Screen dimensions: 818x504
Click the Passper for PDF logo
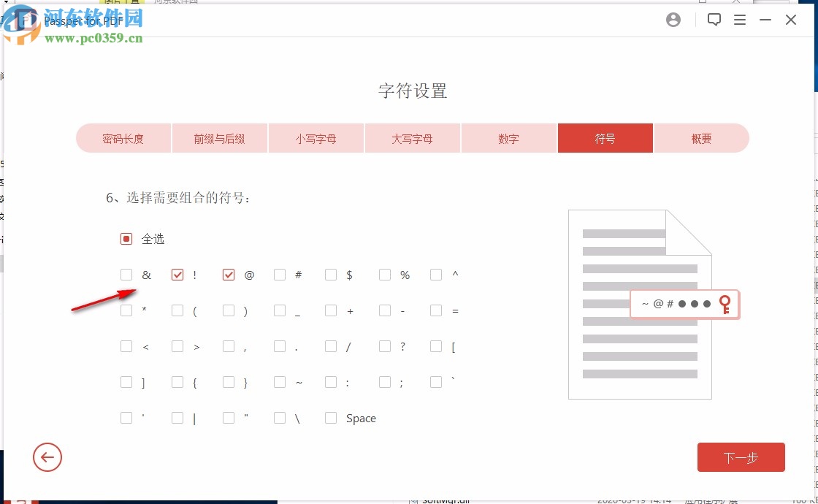click(84, 20)
